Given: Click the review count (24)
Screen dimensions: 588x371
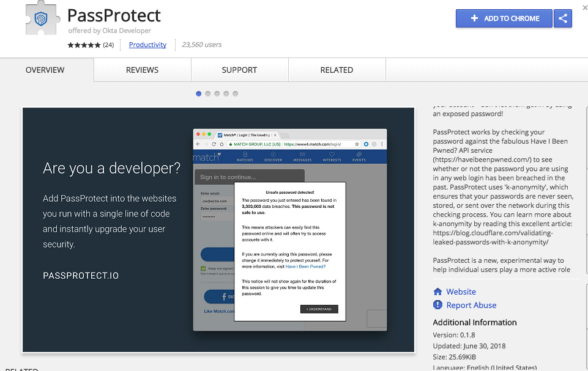Looking at the screenshot, I should point(108,45).
